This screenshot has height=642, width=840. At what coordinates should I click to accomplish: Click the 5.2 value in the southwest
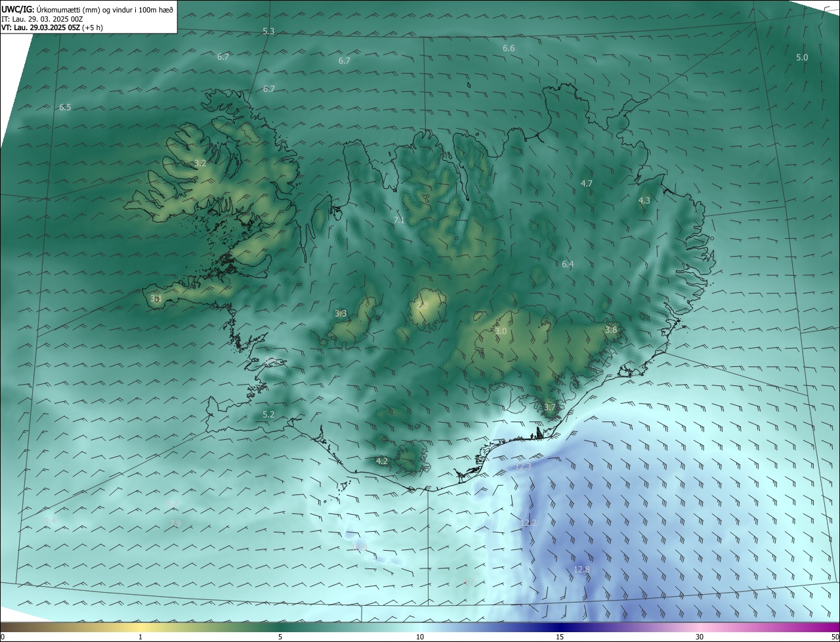point(268,415)
